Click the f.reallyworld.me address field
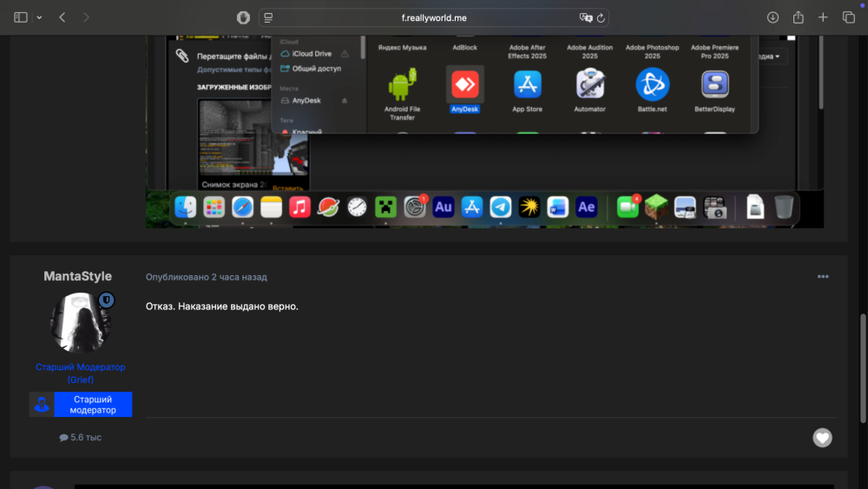 pyautogui.click(x=434, y=17)
